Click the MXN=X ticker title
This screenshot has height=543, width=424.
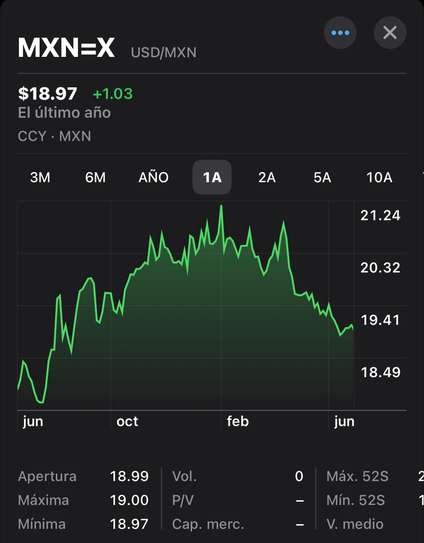[66, 48]
